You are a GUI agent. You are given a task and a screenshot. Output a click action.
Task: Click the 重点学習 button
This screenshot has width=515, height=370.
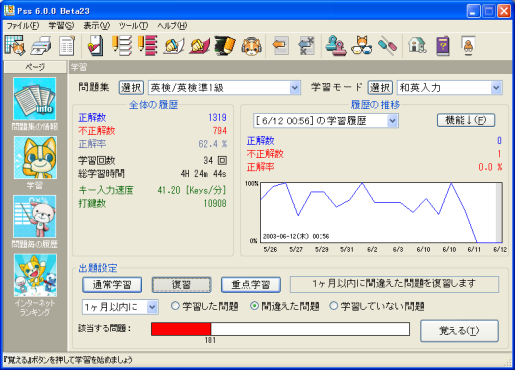[x=251, y=285]
